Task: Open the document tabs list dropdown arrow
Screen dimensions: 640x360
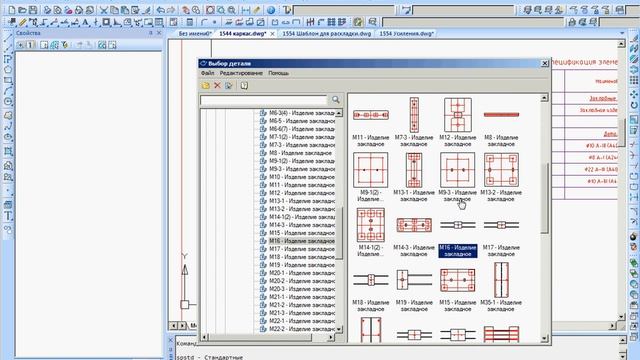Action: (x=622, y=33)
